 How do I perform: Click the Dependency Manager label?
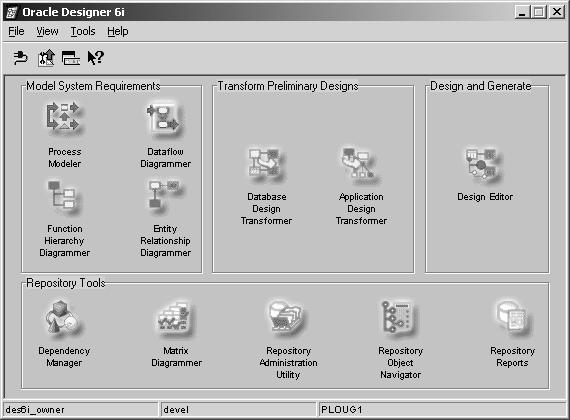pyautogui.click(x=64, y=356)
